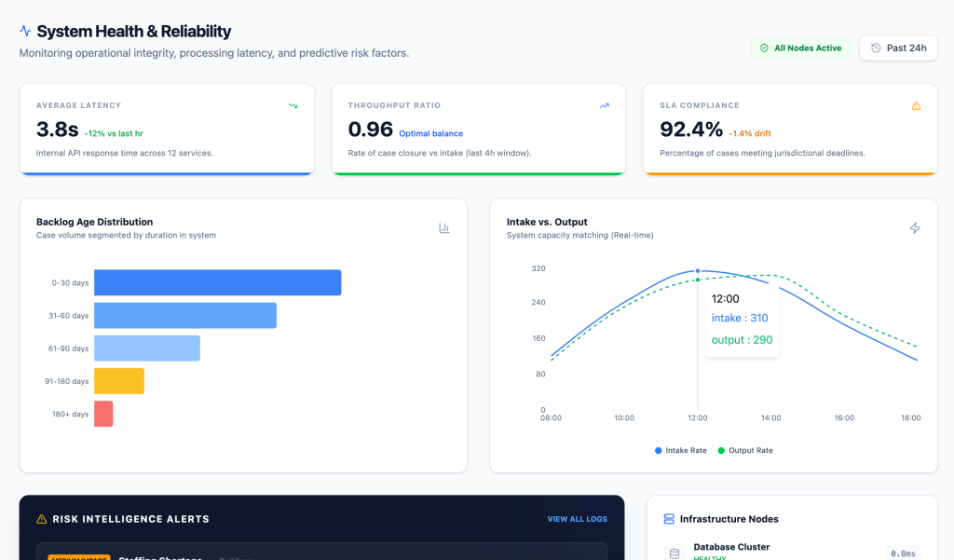This screenshot has height=560, width=954.
Task: Click the yellow 91-180 days bar
Action: [x=119, y=381]
